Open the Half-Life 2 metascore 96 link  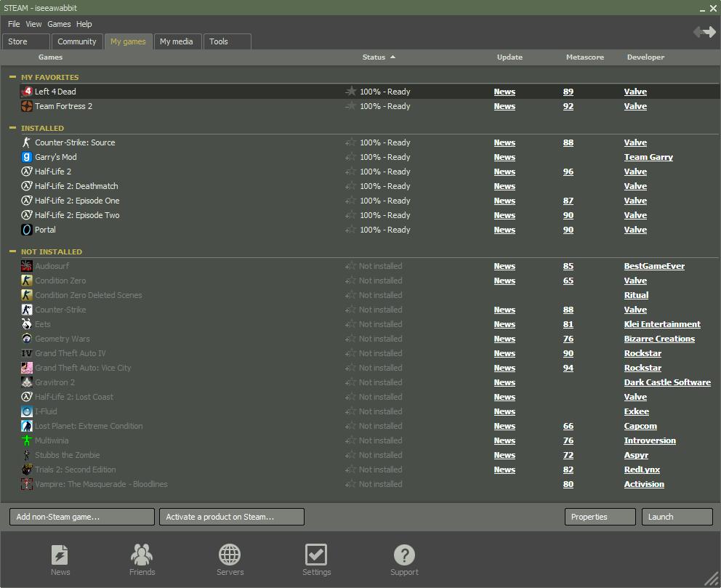click(568, 172)
